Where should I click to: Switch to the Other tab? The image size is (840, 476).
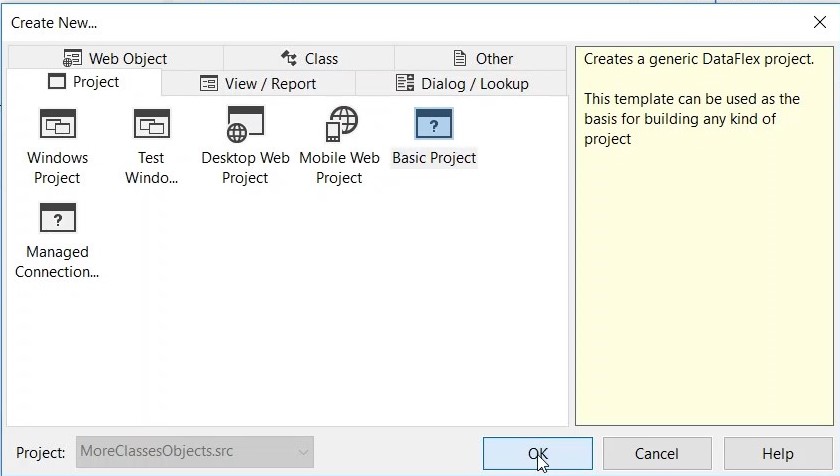(x=483, y=58)
